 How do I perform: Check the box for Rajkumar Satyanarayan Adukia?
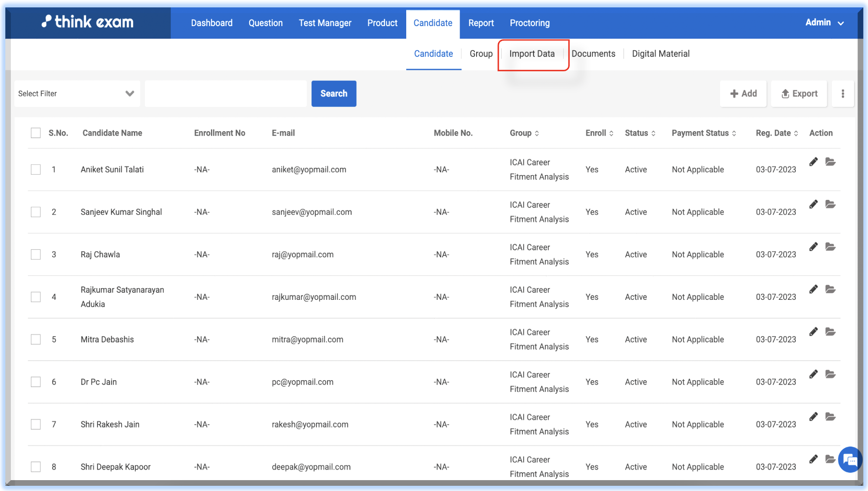coord(36,297)
